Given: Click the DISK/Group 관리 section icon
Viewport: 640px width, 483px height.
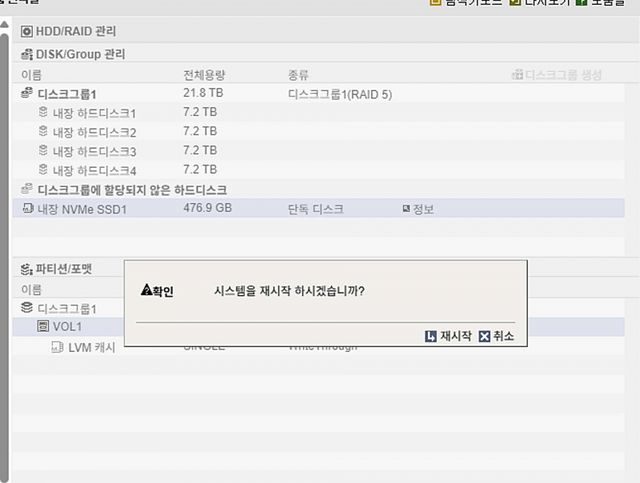Looking at the screenshot, I should [x=27, y=53].
